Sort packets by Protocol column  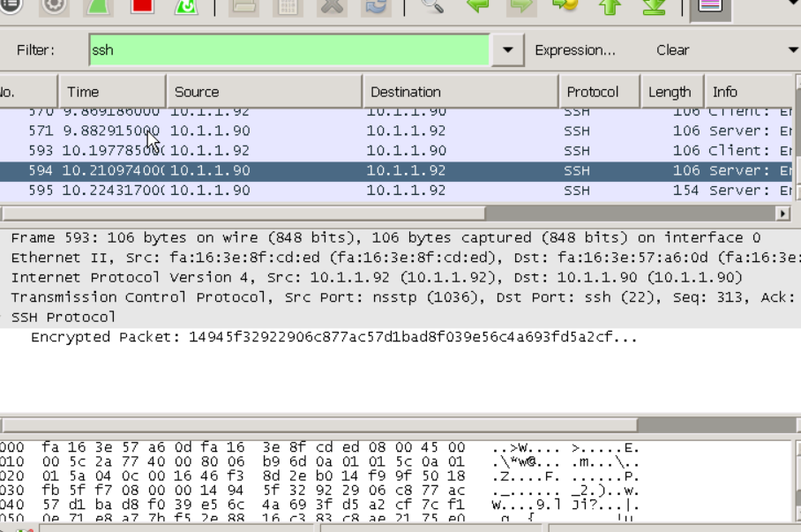pos(599,92)
